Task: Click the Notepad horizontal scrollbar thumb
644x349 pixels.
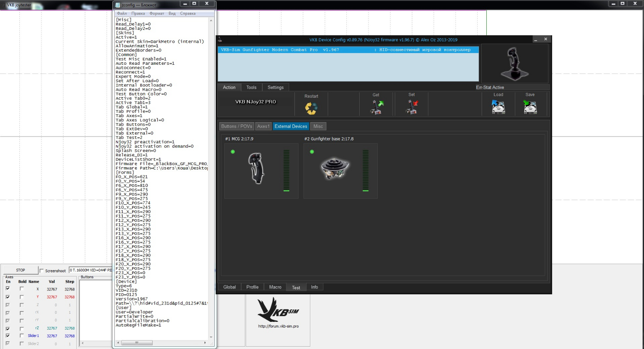Action: [x=137, y=343]
